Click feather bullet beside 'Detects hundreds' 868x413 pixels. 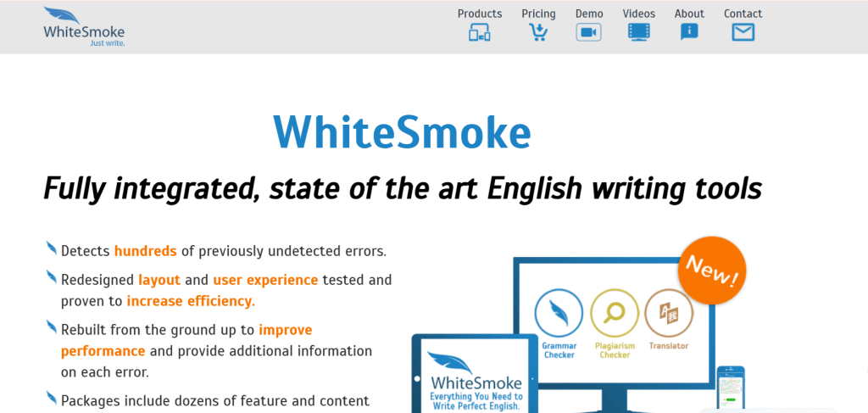coord(52,248)
